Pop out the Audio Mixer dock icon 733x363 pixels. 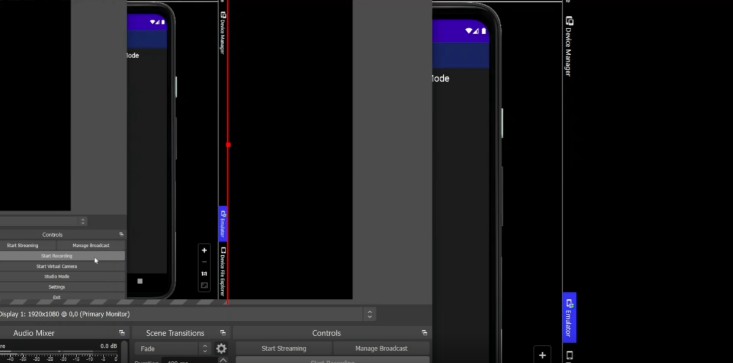point(122,333)
